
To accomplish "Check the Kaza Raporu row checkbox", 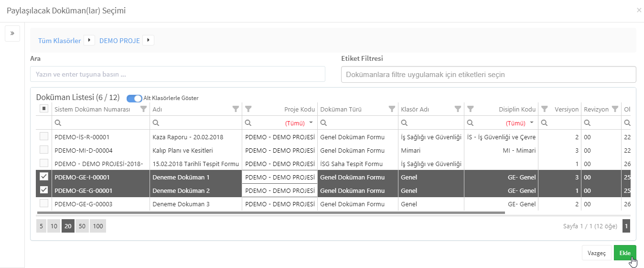I will pyautogui.click(x=44, y=137).
